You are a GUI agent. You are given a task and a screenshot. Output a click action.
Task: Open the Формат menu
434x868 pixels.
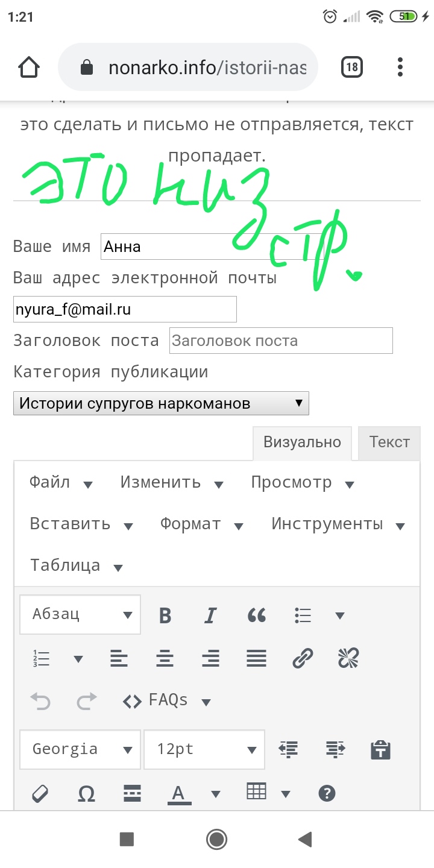pos(201,524)
